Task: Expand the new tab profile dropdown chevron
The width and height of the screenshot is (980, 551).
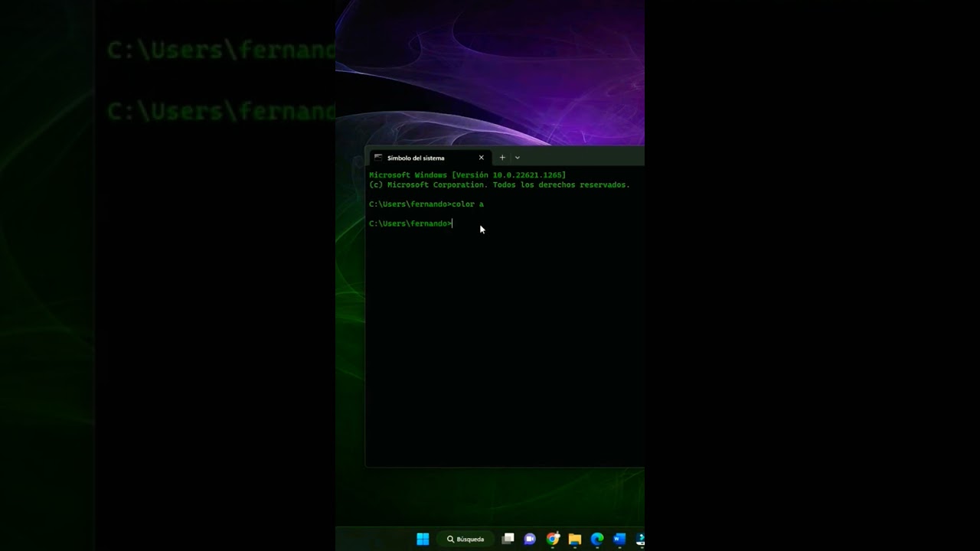Action: coord(518,158)
